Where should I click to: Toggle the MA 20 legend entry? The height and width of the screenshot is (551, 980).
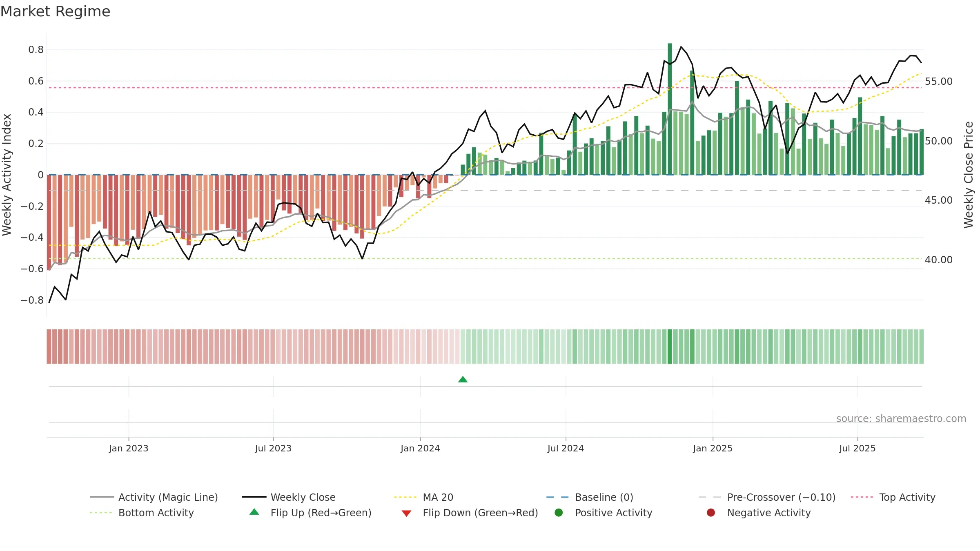coord(423,497)
